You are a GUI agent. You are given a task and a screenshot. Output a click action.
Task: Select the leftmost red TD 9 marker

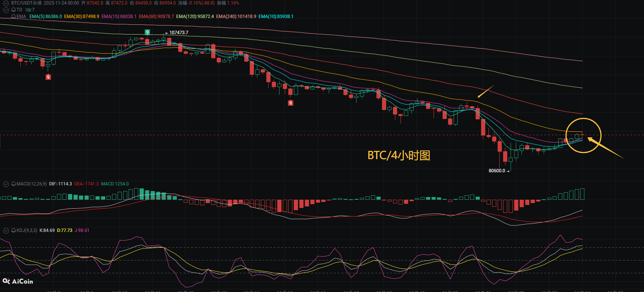pyautogui.click(x=48, y=77)
